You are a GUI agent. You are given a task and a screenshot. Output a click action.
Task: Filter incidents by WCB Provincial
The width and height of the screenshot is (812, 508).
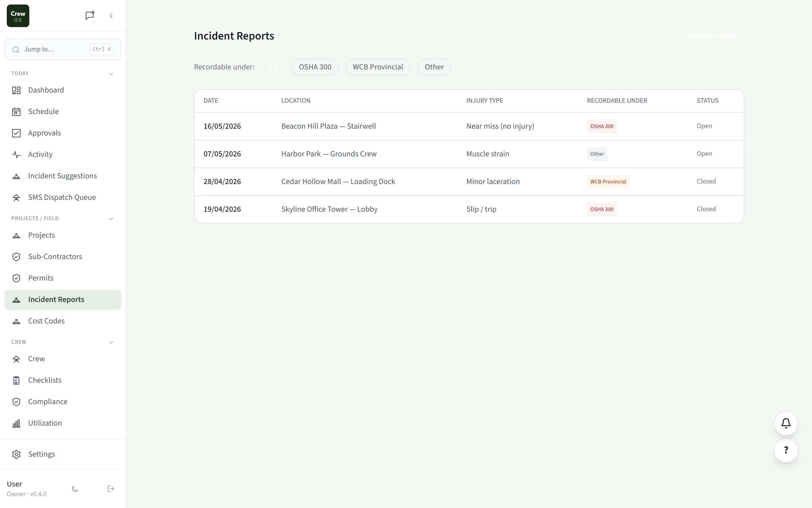point(378,67)
